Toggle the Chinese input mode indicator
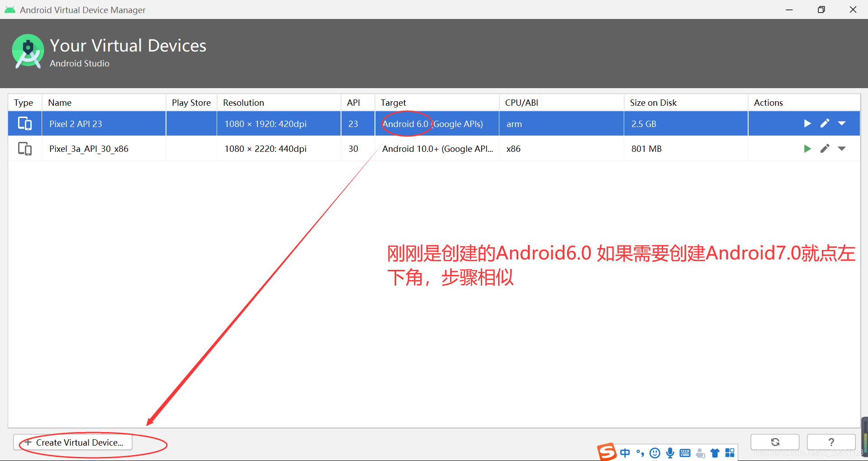 pos(625,453)
